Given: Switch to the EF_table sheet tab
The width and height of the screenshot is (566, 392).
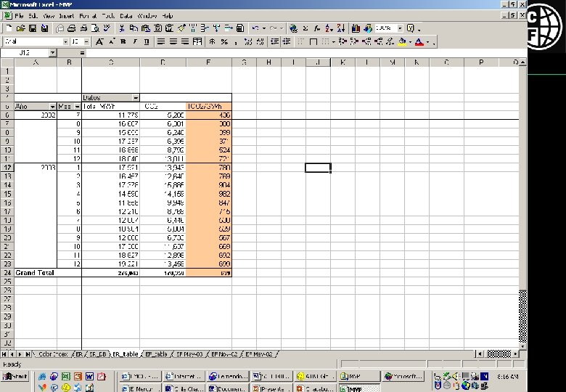Looking at the screenshot, I should pos(156,354).
